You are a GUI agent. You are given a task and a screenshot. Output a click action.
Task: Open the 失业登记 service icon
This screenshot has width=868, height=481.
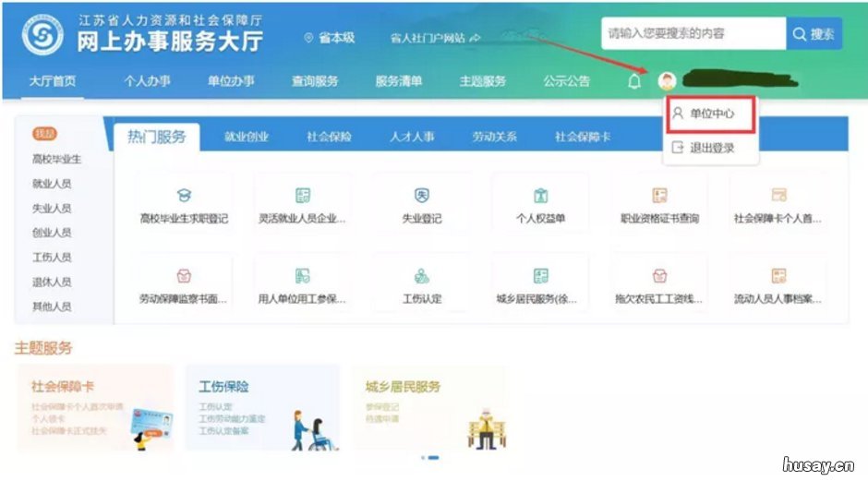click(422, 195)
